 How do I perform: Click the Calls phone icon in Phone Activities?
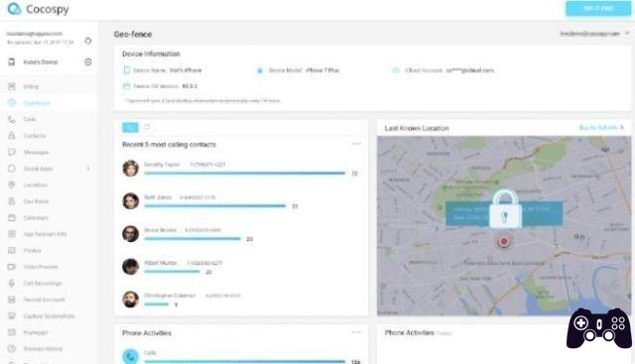[130, 357]
